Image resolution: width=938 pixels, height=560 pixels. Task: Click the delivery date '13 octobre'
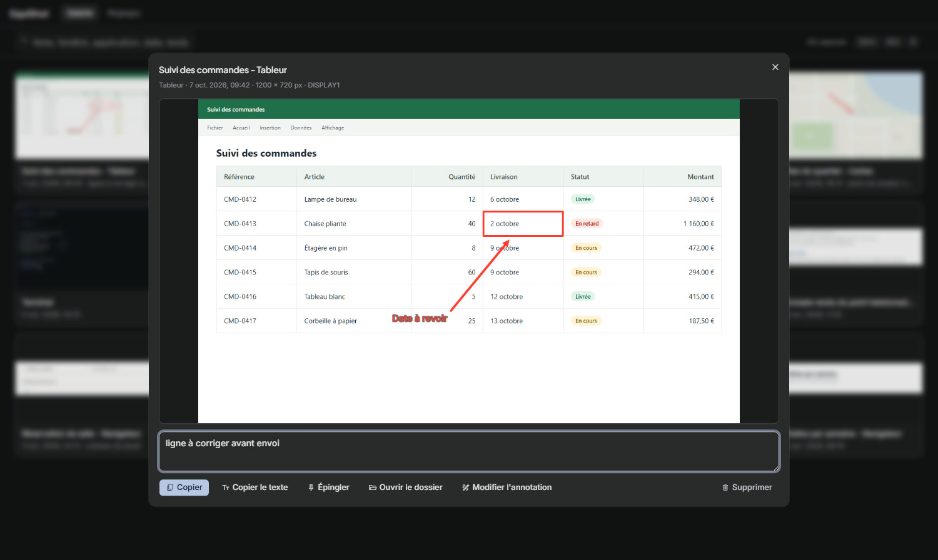(x=507, y=321)
